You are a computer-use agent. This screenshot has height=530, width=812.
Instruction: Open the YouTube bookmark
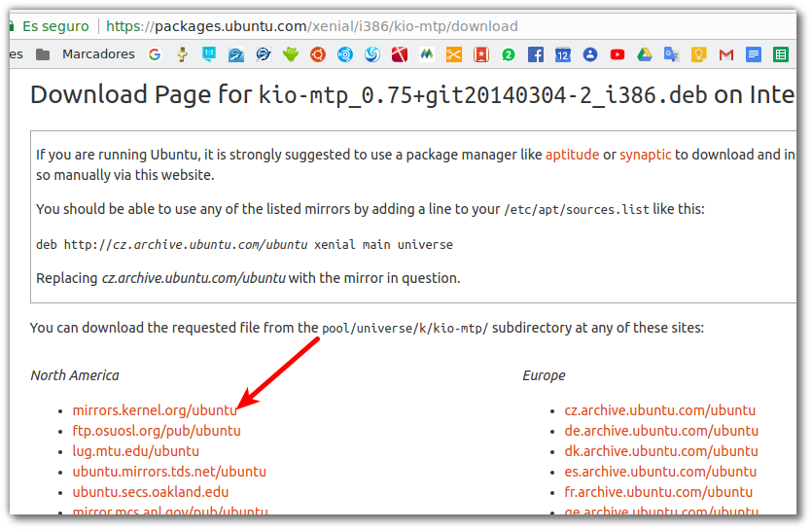[618, 54]
